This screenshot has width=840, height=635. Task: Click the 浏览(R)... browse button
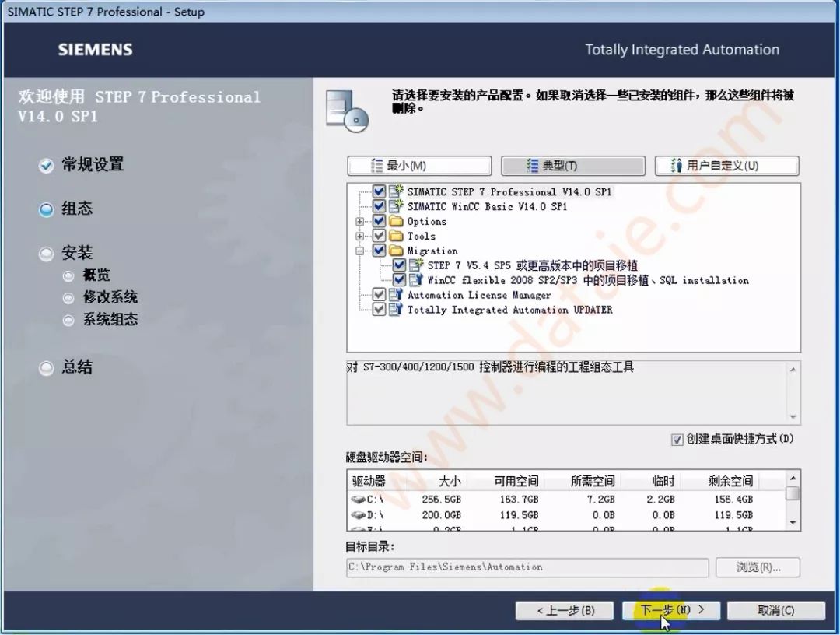pos(758,567)
